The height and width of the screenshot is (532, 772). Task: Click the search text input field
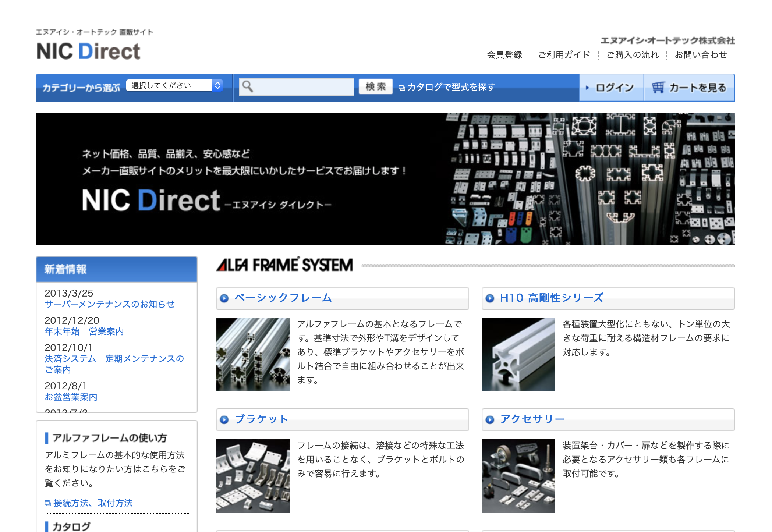[x=297, y=86]
